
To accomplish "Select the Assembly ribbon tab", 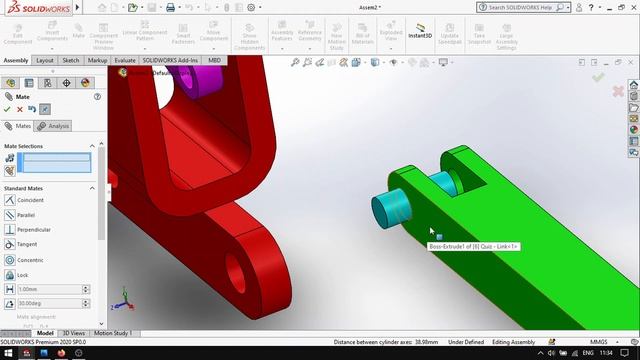I will [16, 60].
